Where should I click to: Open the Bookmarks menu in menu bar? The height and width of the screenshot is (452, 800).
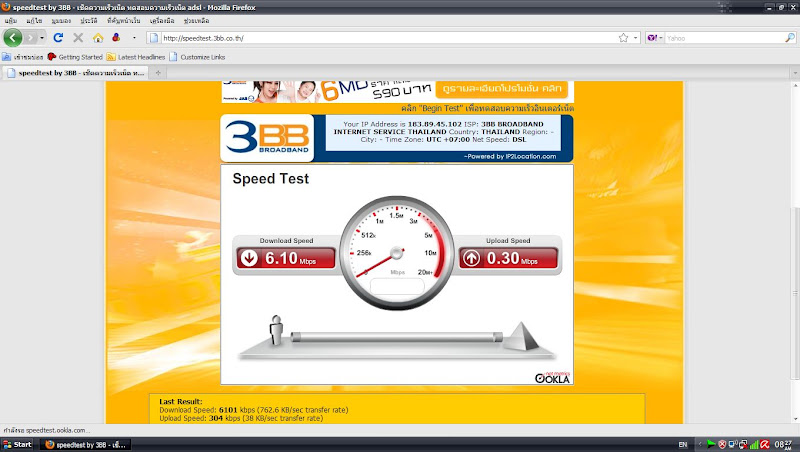tap(123, 21)
